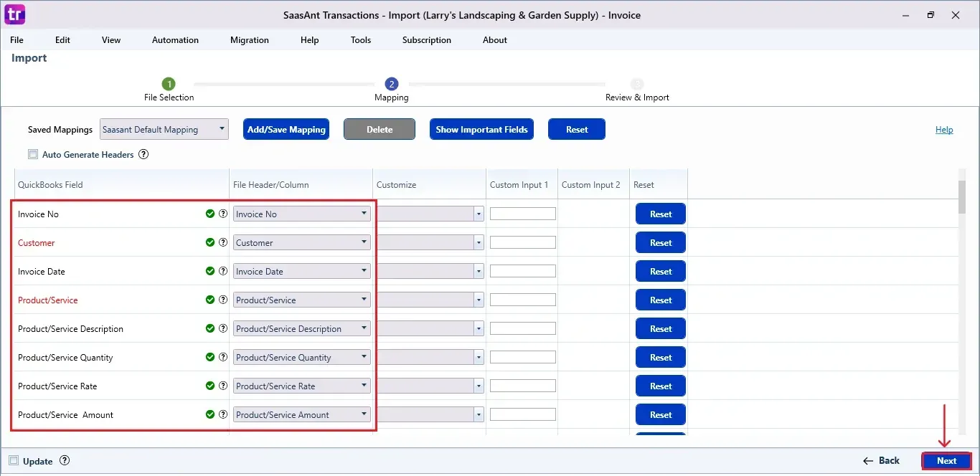
Task: Click Custom Input 1 field for Product/Service Rate
Action: (x=523, y=386)
